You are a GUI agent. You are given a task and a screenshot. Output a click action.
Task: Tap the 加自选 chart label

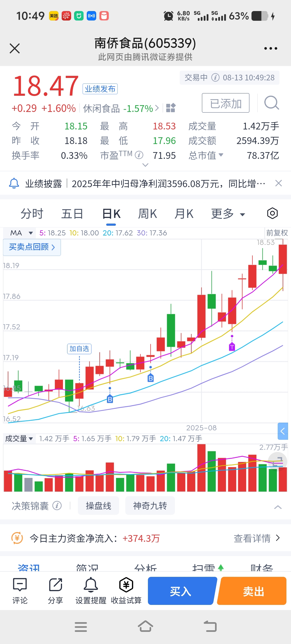point(79,349)
